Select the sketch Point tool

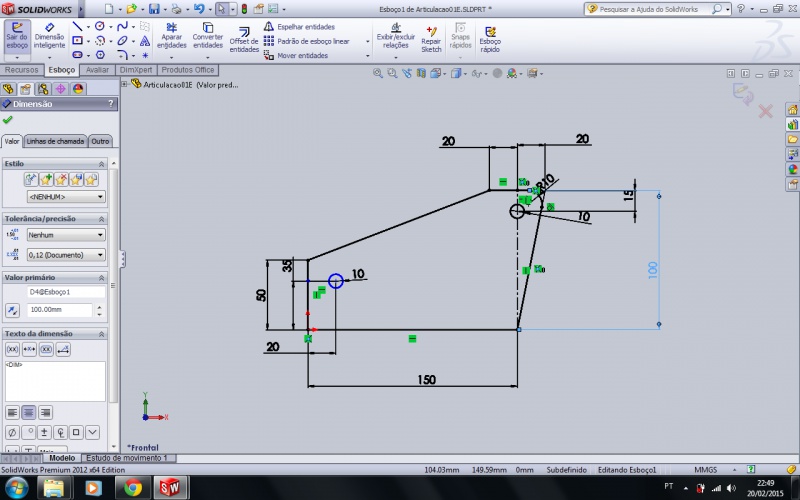[x=145, y=55]
